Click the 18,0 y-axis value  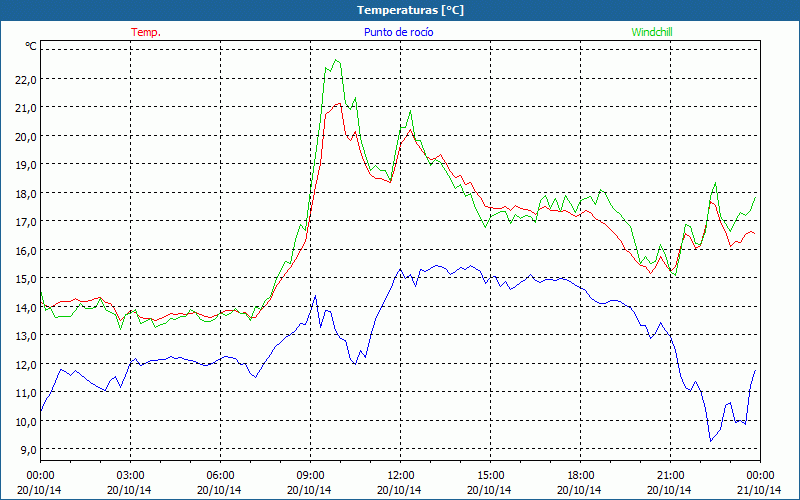26,193
